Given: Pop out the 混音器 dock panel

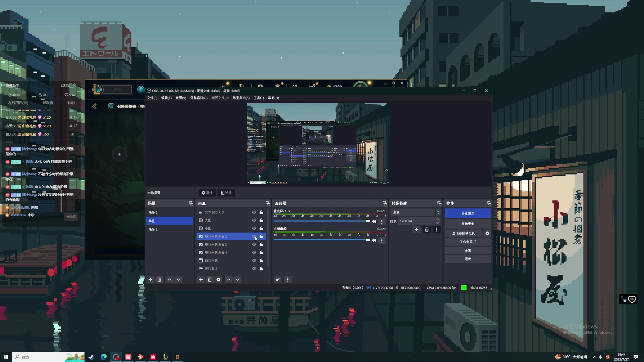Looking at the screenshot, I should point(385,203).
